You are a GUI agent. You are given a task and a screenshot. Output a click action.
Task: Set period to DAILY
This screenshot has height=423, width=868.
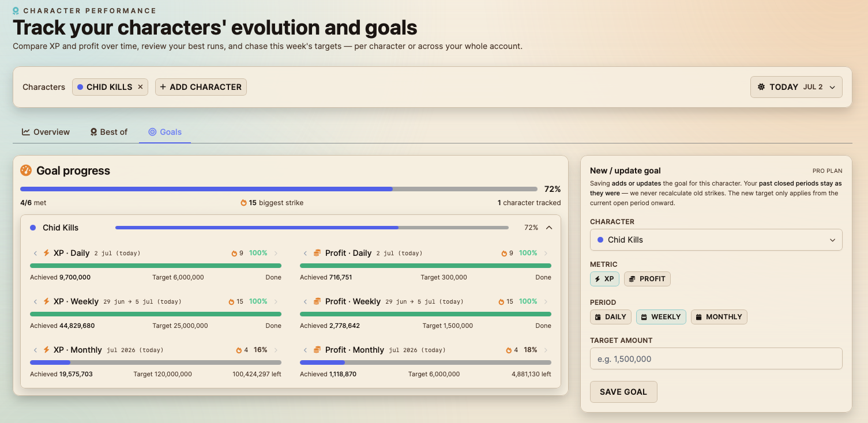click(610, 317)
